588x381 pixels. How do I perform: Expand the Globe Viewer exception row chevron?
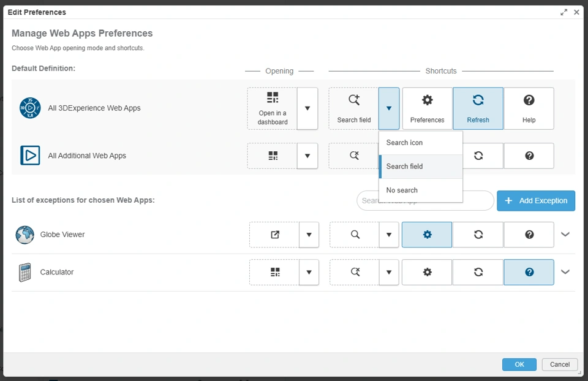pyautogui.click(x=565, y=235)
